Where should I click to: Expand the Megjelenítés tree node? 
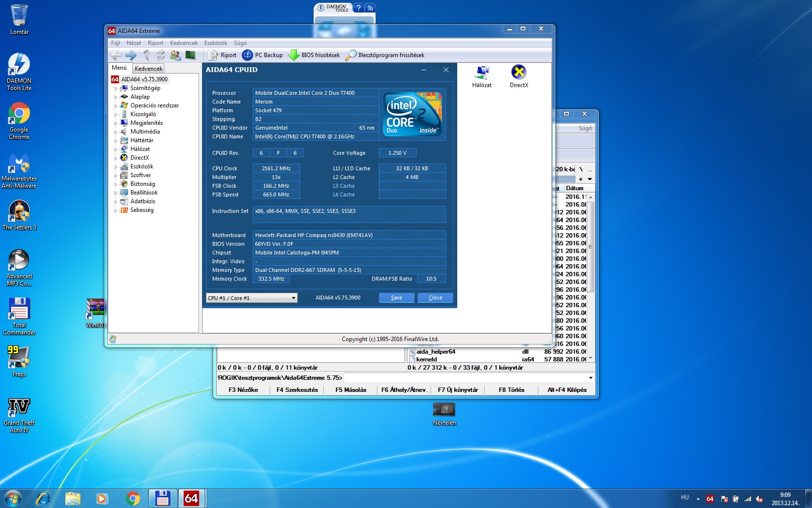[116, 123]
